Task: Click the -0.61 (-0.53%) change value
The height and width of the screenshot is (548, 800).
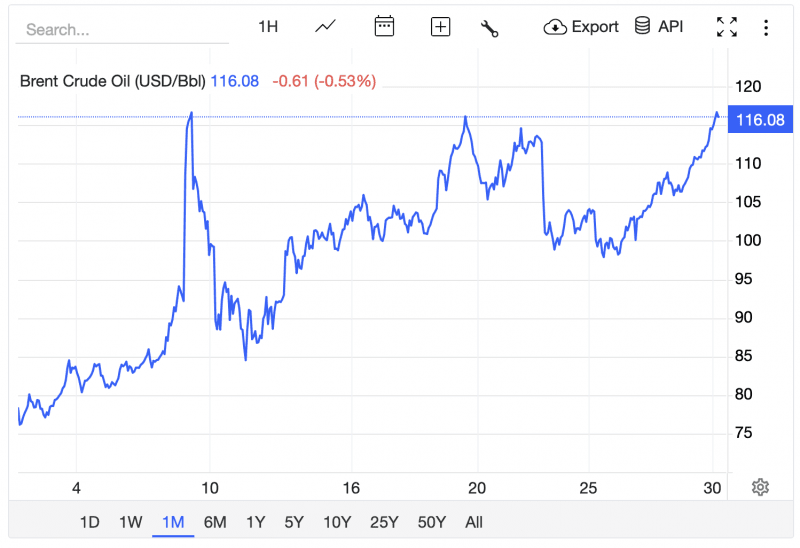Action: coord(324,81)
